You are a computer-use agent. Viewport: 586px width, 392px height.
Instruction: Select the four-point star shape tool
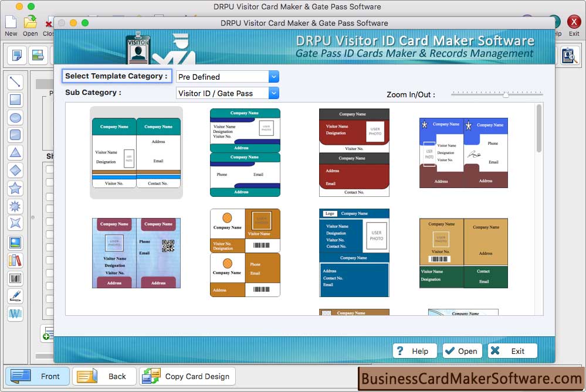coord(15,223)
